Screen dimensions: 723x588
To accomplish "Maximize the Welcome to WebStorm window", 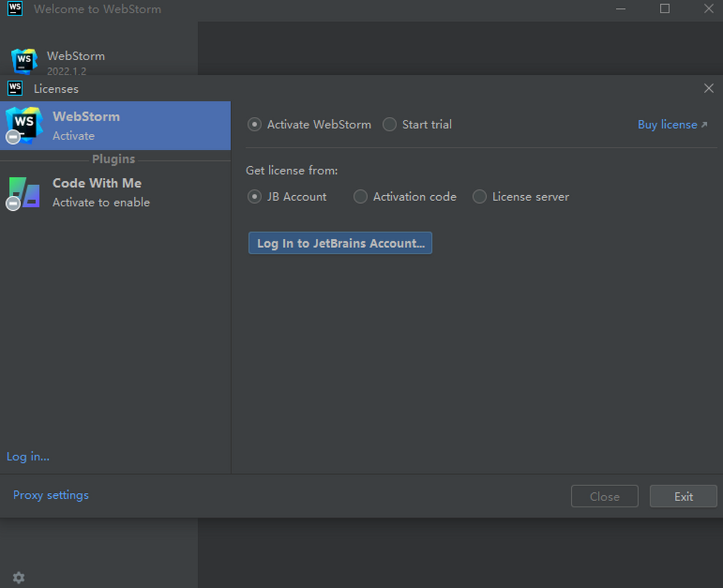I will [x=665, y=9].
